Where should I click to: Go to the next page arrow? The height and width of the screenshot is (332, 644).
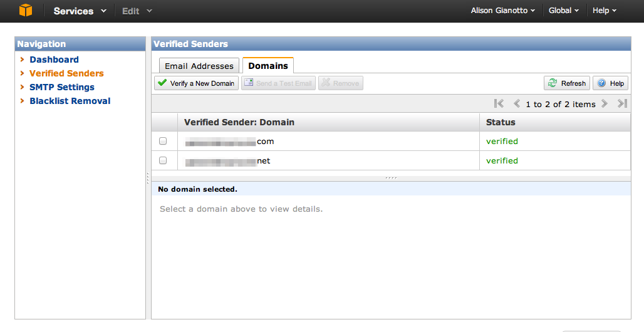604,103
